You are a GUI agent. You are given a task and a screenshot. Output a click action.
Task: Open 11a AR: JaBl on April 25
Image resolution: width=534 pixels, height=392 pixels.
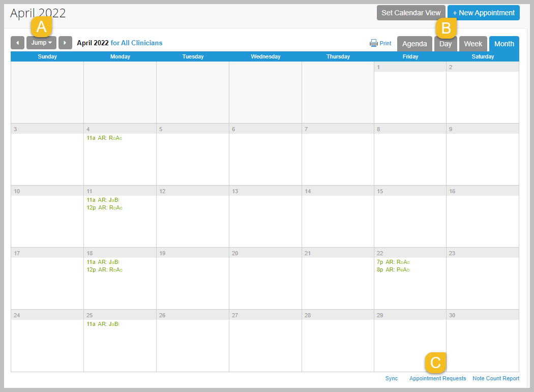pyautogui.click(x=103, y=324)
